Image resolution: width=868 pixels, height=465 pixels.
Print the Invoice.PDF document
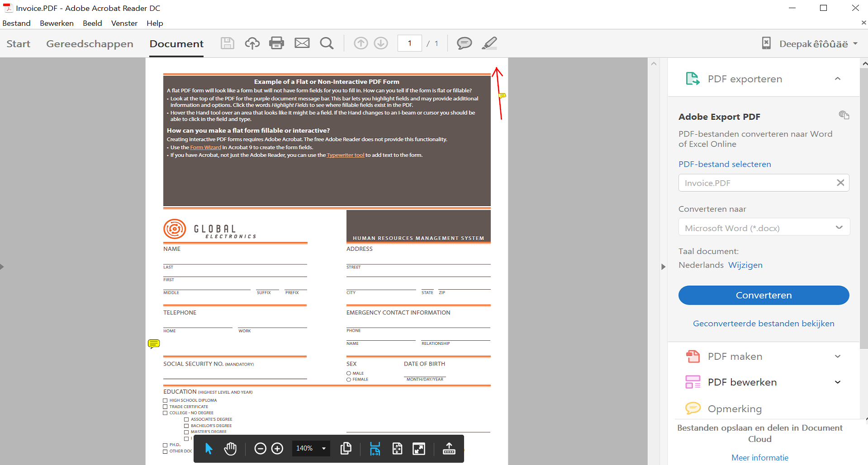tap(276, 43)
